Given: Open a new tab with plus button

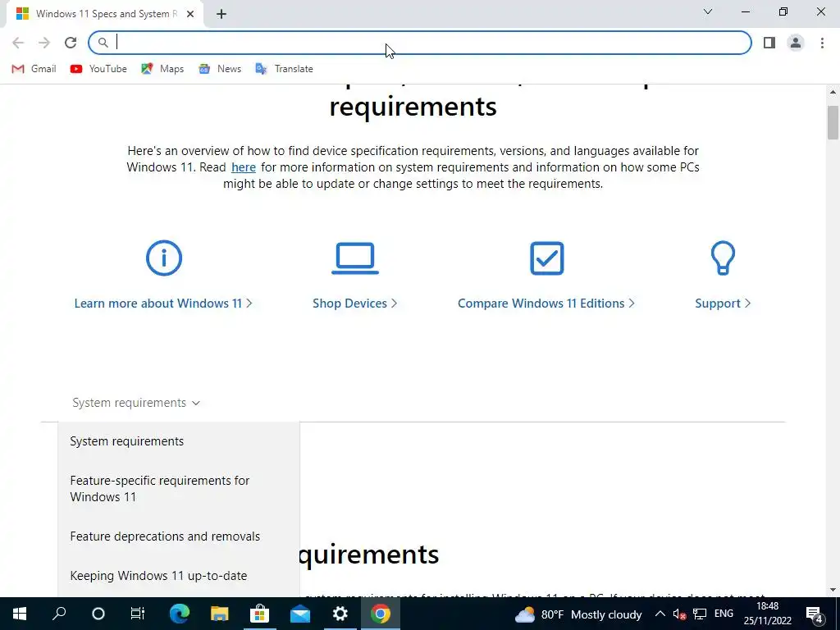Looking at the screenshot, I should coord(221,14).
